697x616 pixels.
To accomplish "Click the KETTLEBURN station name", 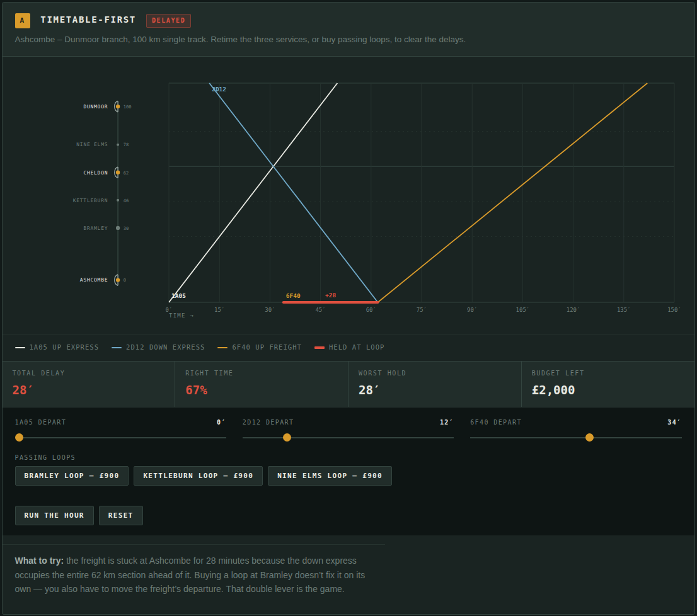I will pyautogui.click(x=90, y=201).
